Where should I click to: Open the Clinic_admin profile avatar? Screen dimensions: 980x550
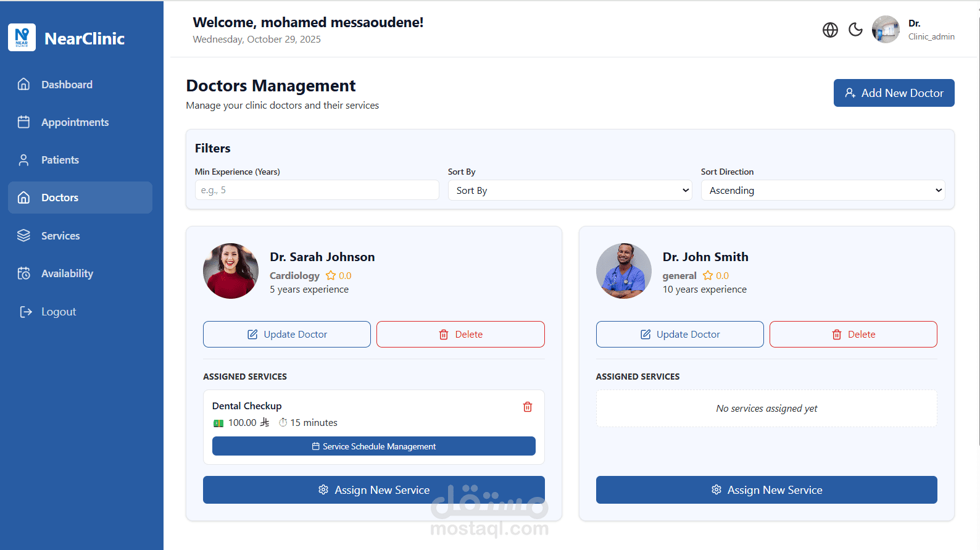tap(886, 30)
